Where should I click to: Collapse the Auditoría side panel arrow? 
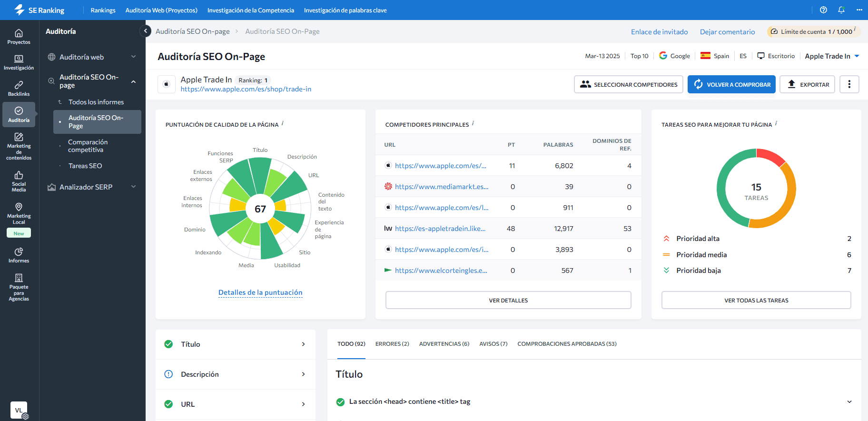tap(146, 31)
